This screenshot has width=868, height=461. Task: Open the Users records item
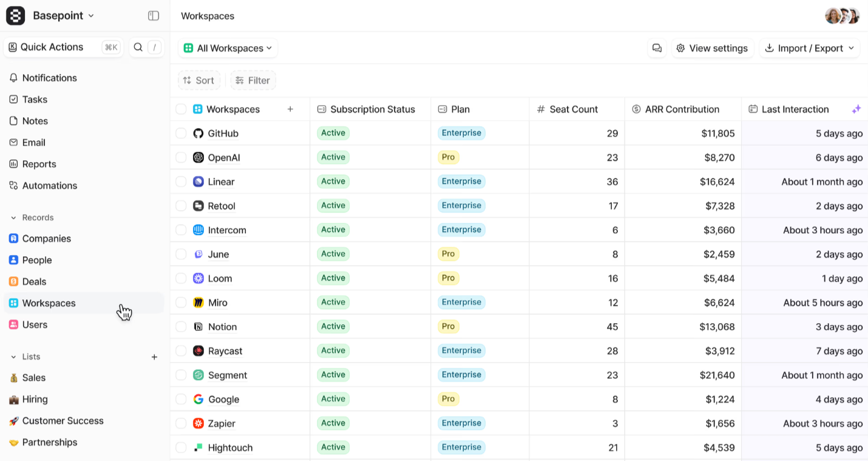click(84, 325)
